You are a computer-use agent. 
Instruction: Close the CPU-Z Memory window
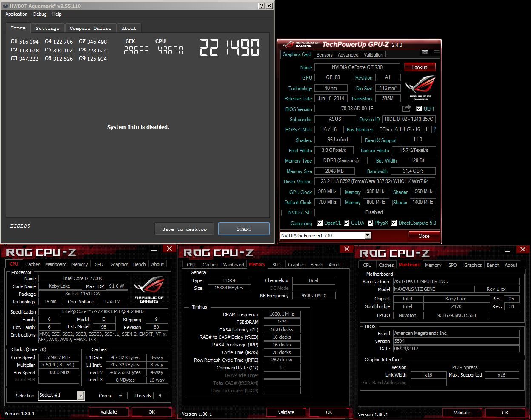click(347, 249)
